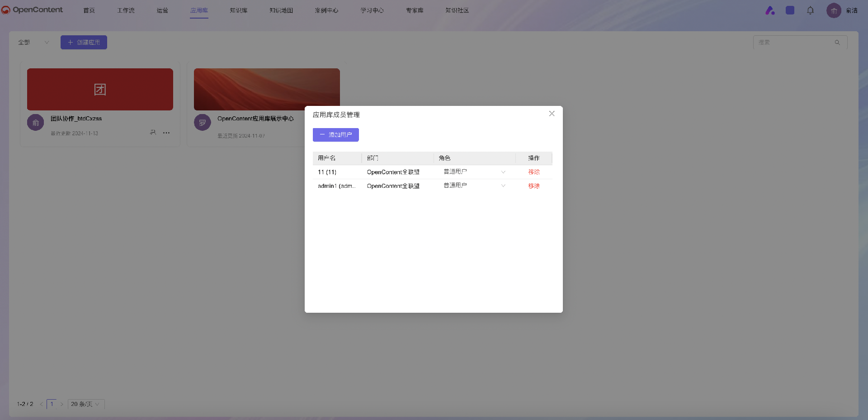Open the 全部 filter dropdown
The image size is (868, 420).
(x=33, y=43)
